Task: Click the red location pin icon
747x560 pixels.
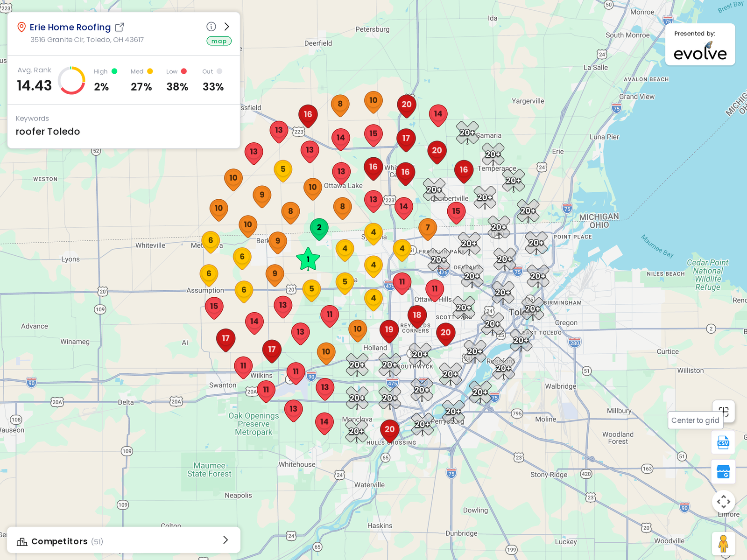Action: click(x=21, y=27)
